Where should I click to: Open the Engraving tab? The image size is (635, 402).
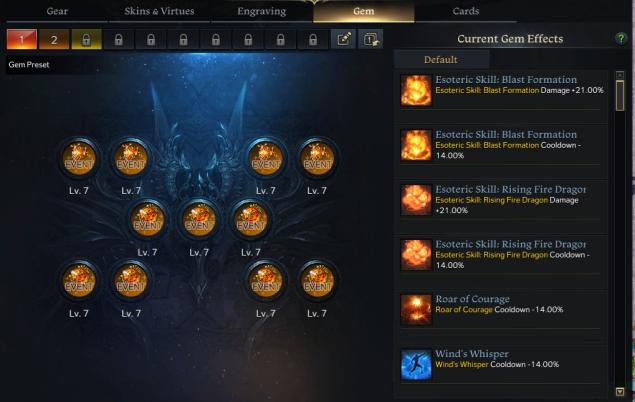(x=262, y=11)
